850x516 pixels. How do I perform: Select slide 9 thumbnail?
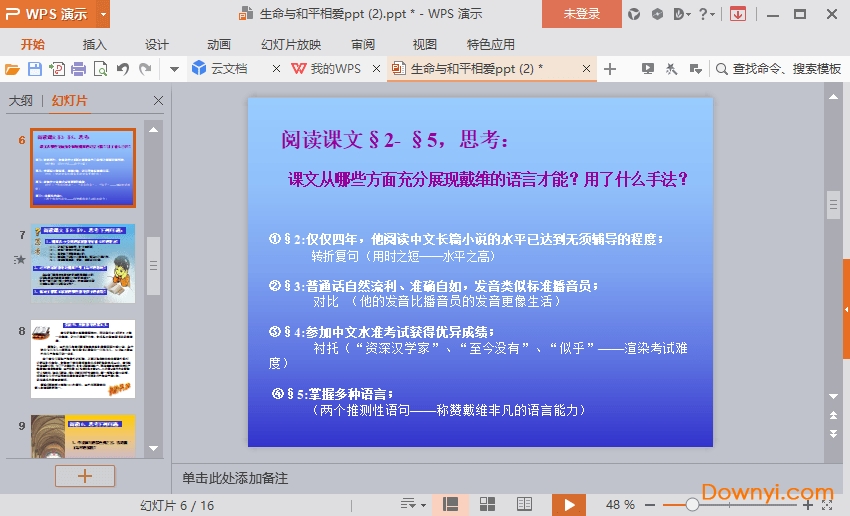coord(83,436)
